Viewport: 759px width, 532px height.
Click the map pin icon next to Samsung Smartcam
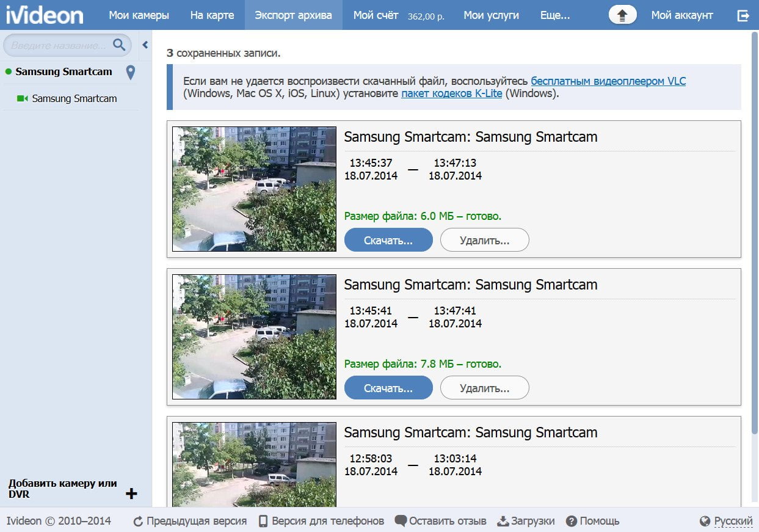(x=130, y=73)
